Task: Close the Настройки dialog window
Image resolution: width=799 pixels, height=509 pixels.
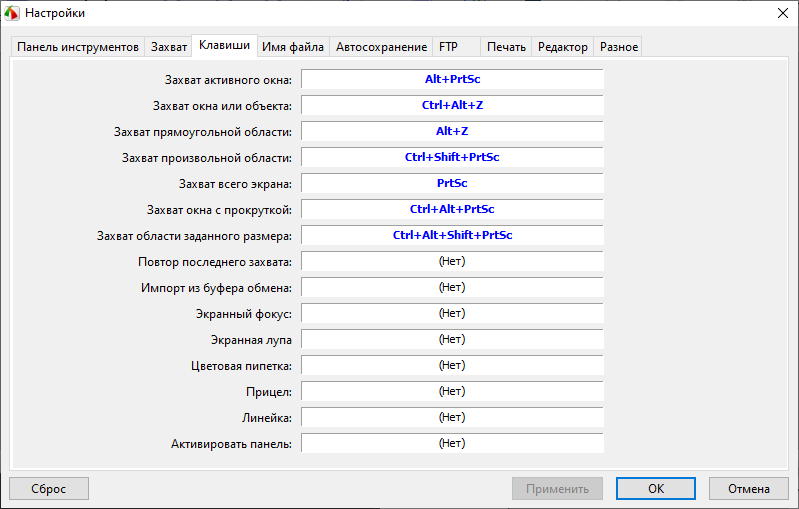Action: [781, 13]
